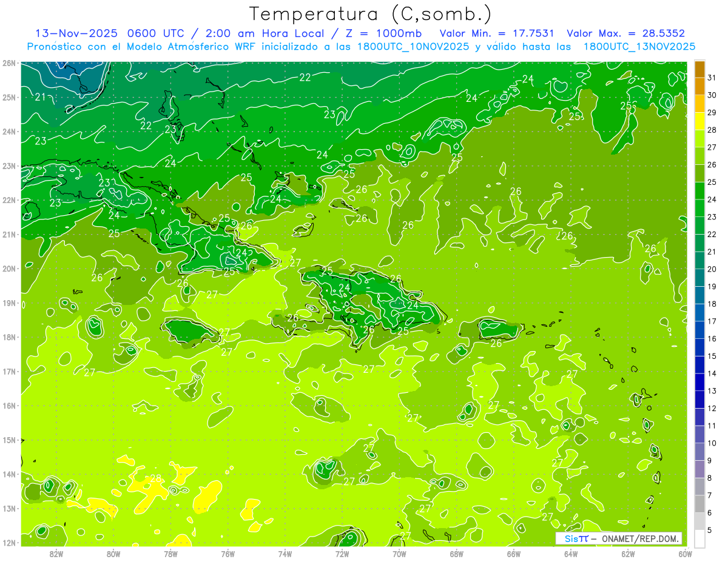728x562 pixels.
Task: Click the '82W' longitude axis label
Action: [x=56, y=553]
